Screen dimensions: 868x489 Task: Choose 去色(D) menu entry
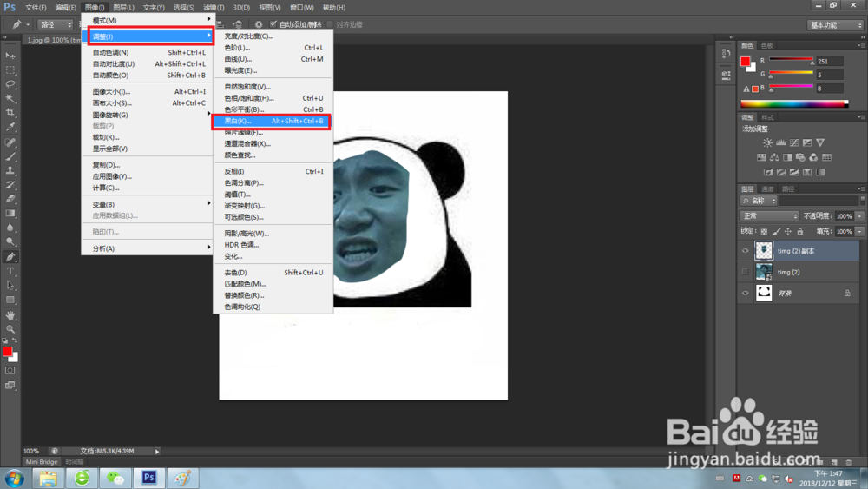pyautogui.click(x=273, y=273)
